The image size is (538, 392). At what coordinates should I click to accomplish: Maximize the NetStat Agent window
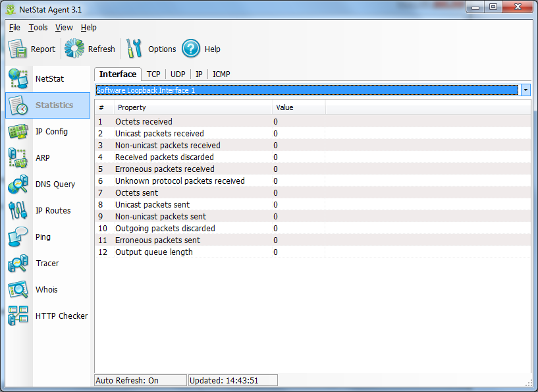pos(493,7)
